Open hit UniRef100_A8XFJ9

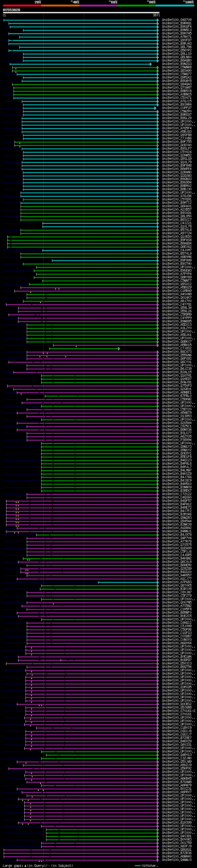[177, 846]
